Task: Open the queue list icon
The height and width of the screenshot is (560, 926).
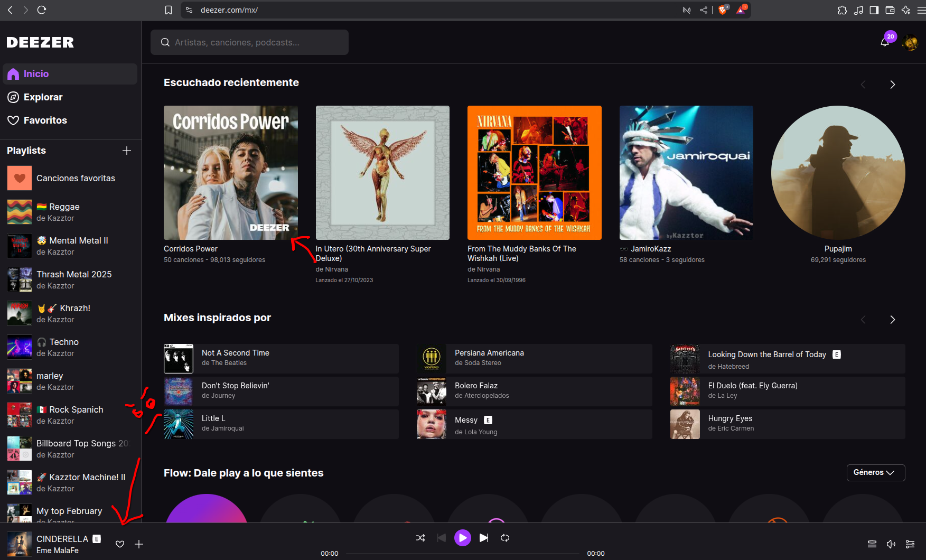Action: click(872, 544)
